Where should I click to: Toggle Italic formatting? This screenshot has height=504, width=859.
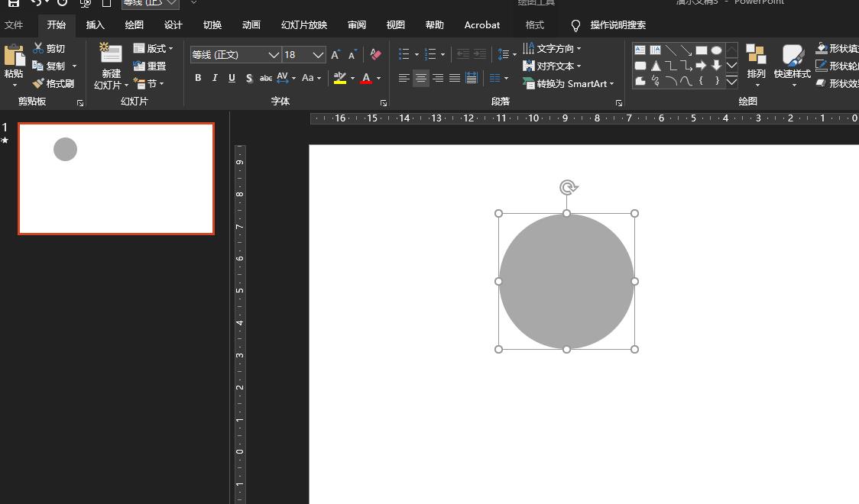pos(215,78)
